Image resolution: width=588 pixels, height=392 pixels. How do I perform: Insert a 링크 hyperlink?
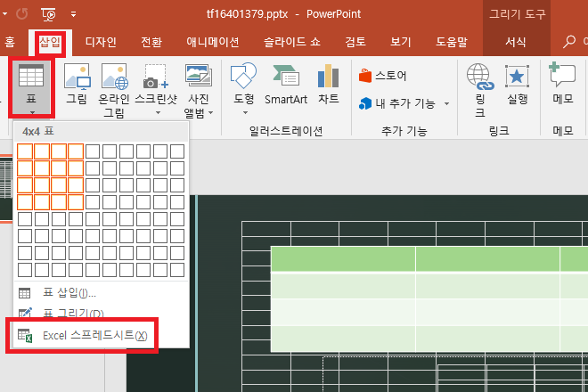[480, 90]
